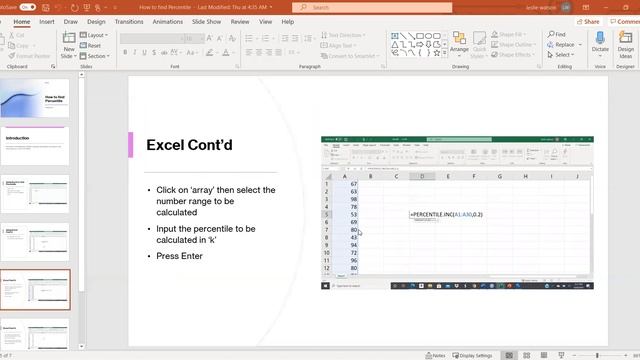Click the Find button

[x=557, y=34]
